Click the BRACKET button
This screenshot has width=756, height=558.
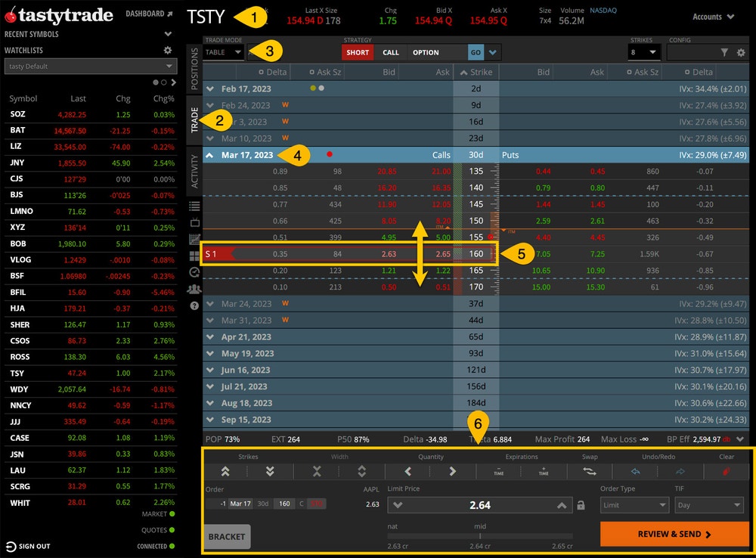pyautogui.click(x=225, y=535)
